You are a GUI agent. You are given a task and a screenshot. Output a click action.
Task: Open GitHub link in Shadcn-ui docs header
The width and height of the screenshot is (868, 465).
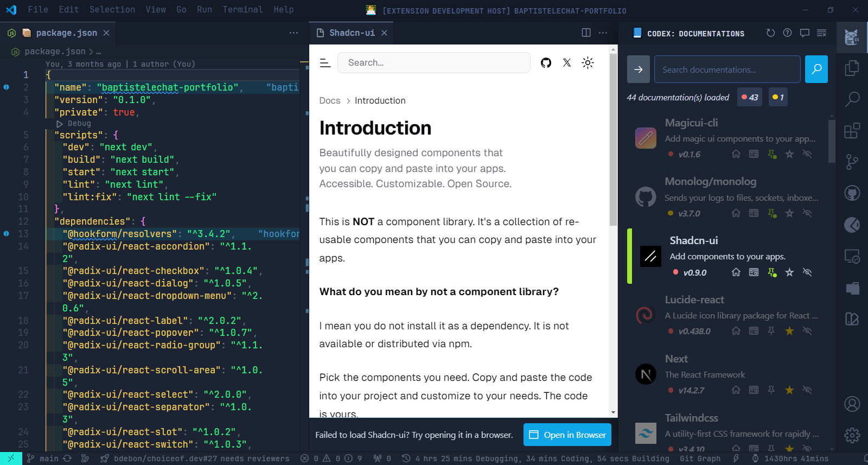pyautogui.click(x=546, y=63)
